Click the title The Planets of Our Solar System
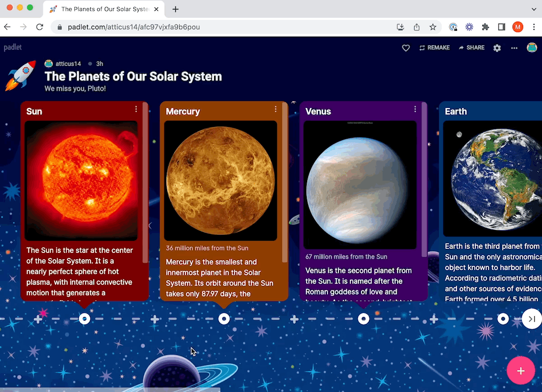Image resolution: width=542 pixels, height=392 pixels. 133,76
